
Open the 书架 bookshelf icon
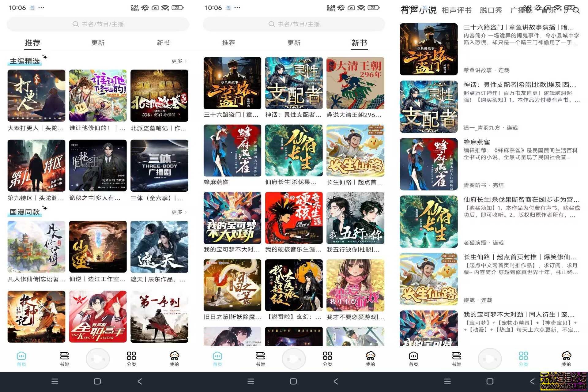point(64,358)
